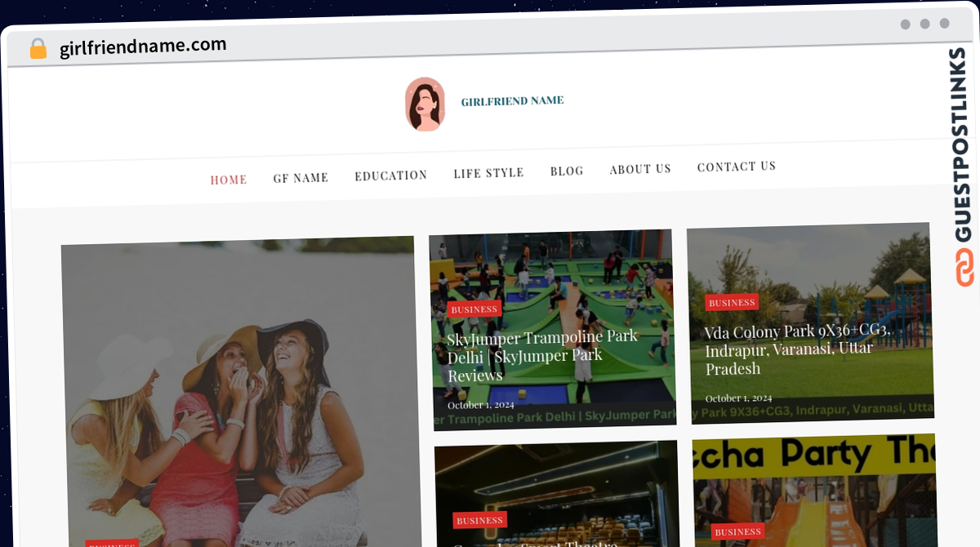Open the Party Theatre article thumbnail
This screenshot has width=980, height=547.
click(x=814, y=490)
